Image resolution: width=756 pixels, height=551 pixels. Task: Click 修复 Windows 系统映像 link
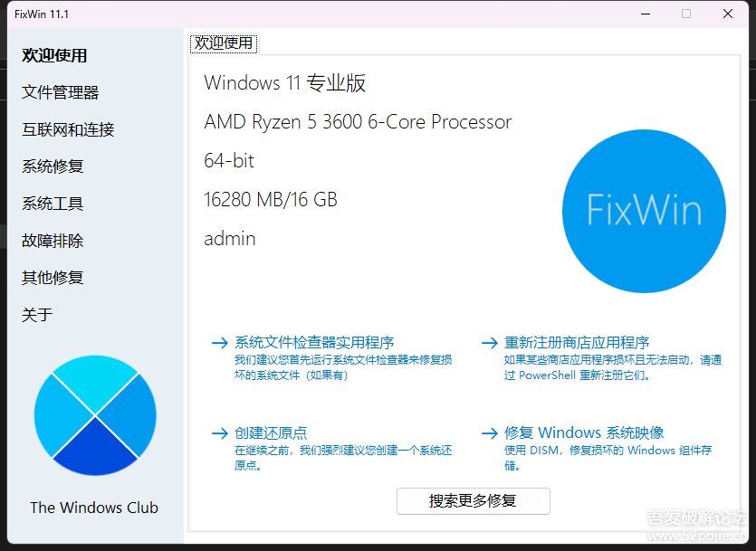[x=584, y=433]
